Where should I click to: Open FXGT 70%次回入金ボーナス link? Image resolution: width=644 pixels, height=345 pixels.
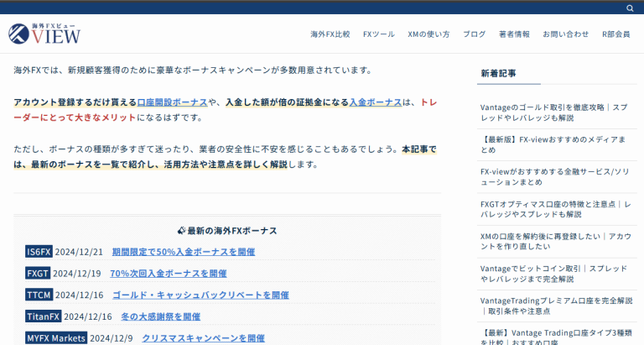(168, 274)
